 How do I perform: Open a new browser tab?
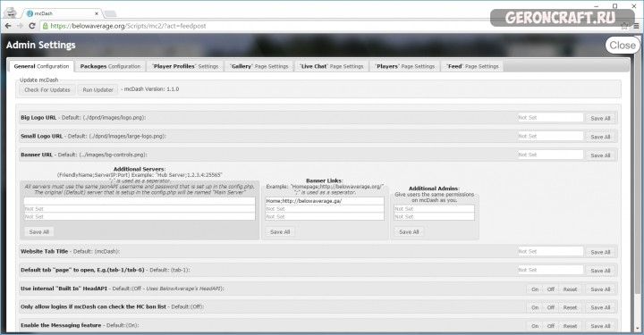(x=110, y=14)
